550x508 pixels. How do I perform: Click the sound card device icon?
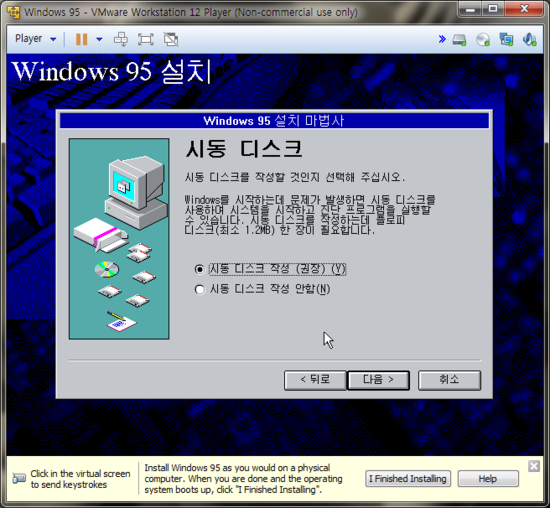click(529, 39)
